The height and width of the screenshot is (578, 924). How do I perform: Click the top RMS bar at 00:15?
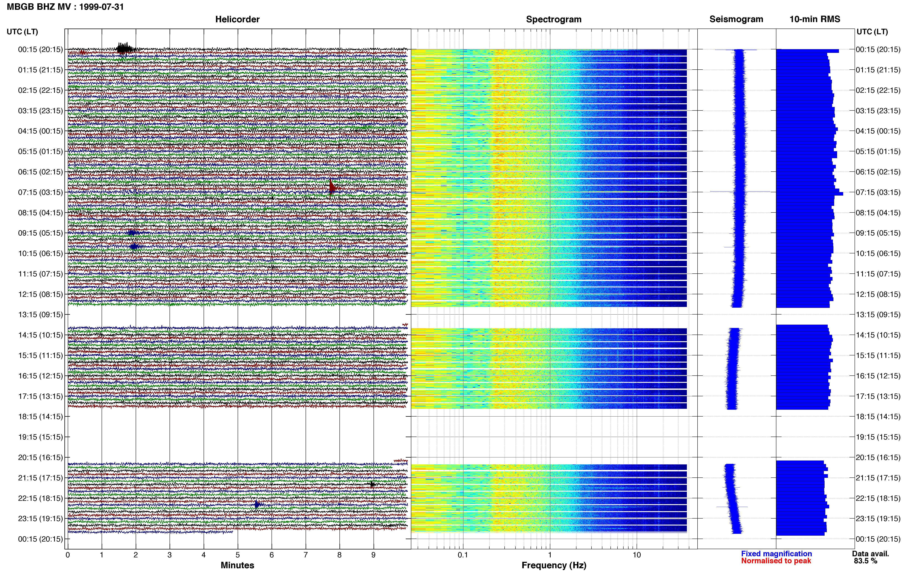807,51
